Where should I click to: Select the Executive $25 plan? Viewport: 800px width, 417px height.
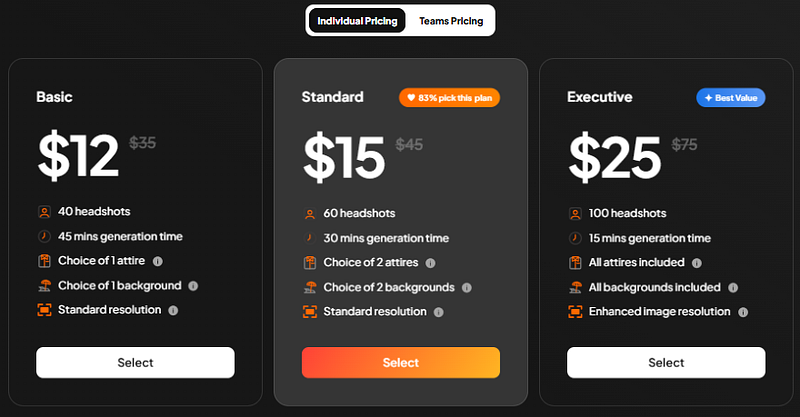(666, 362)
